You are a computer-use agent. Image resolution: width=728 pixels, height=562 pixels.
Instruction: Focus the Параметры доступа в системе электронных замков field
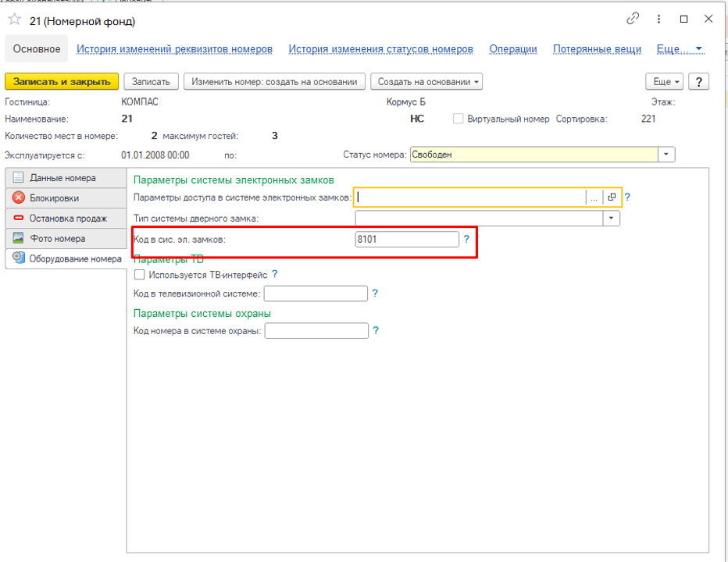pos(470,197)
